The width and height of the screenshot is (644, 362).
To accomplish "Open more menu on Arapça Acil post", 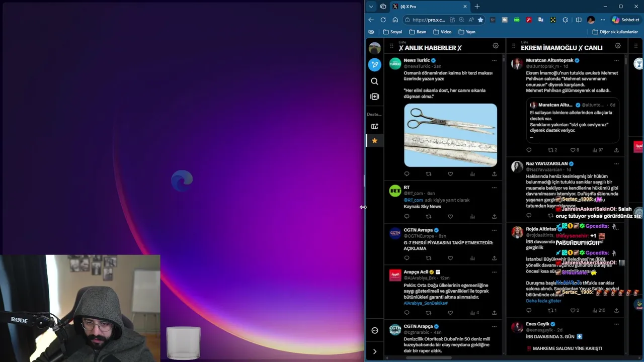I will [x=494, y=272].
